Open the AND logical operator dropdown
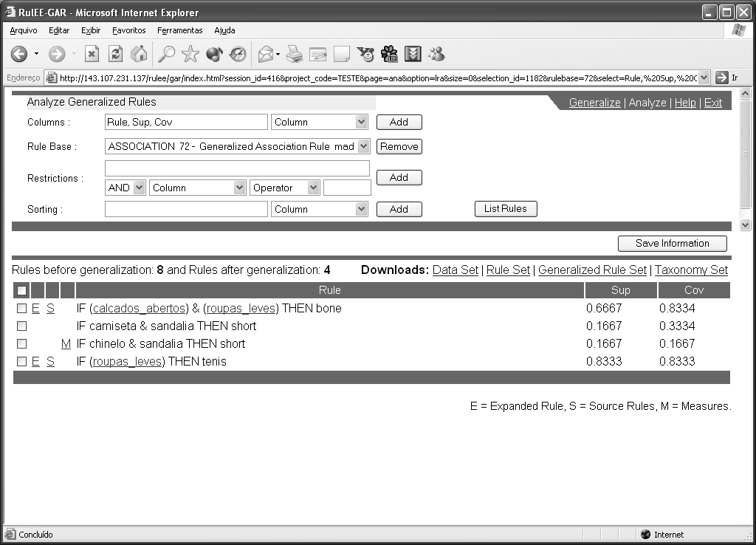 [x=139, y=188]
